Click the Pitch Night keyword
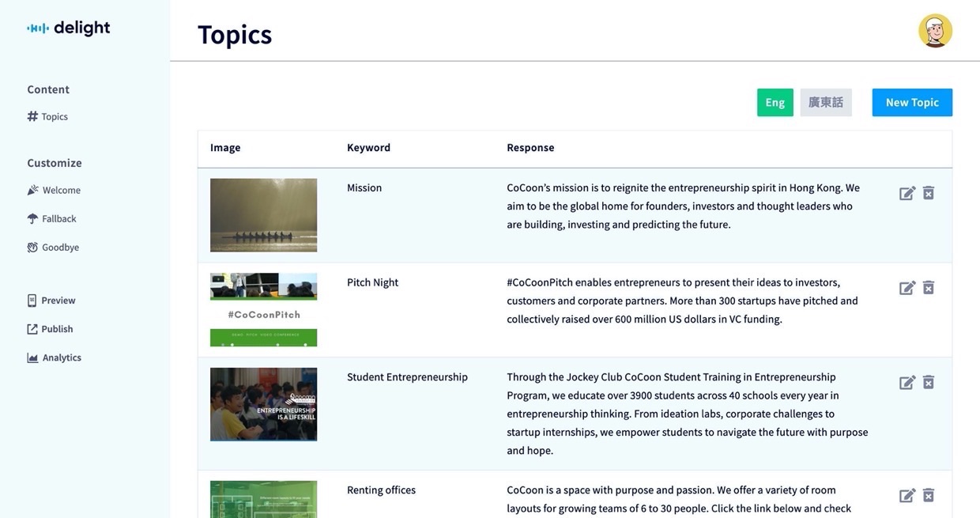 point(373,282)
